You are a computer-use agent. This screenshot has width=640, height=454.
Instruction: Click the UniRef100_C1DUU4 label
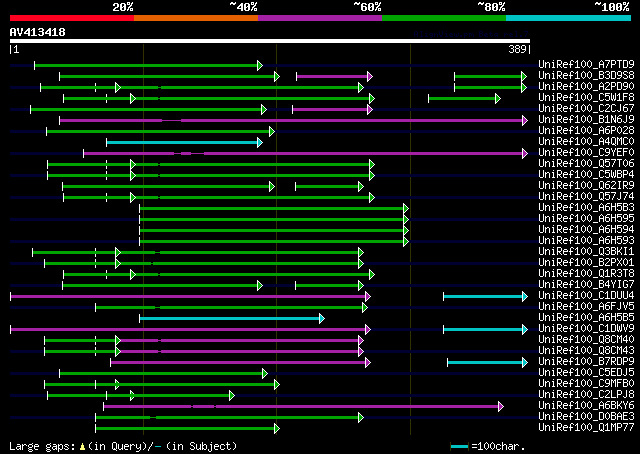pos(586,296)
